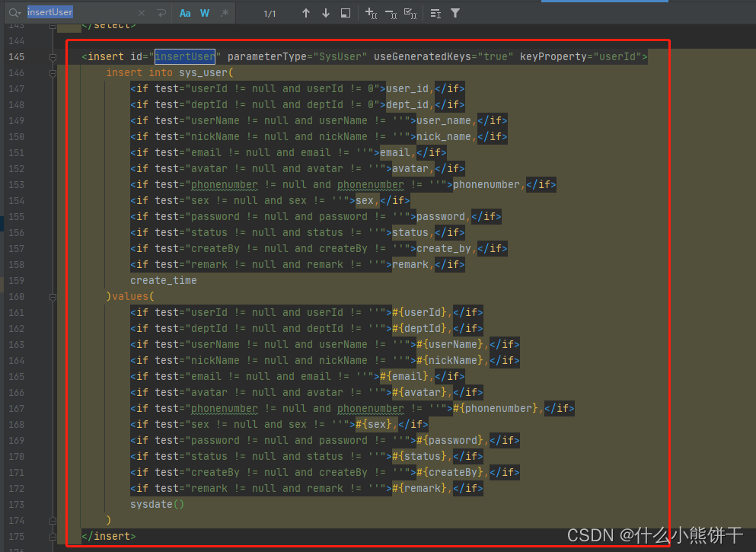Click user_id column on line 147
The width and height of the screenshot is (756, 552).
407,89
